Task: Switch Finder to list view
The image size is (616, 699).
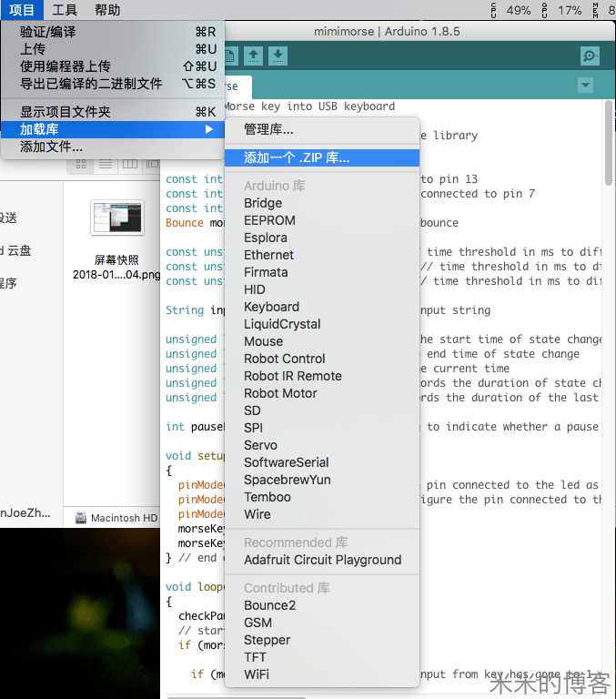Action: (106, 164)
